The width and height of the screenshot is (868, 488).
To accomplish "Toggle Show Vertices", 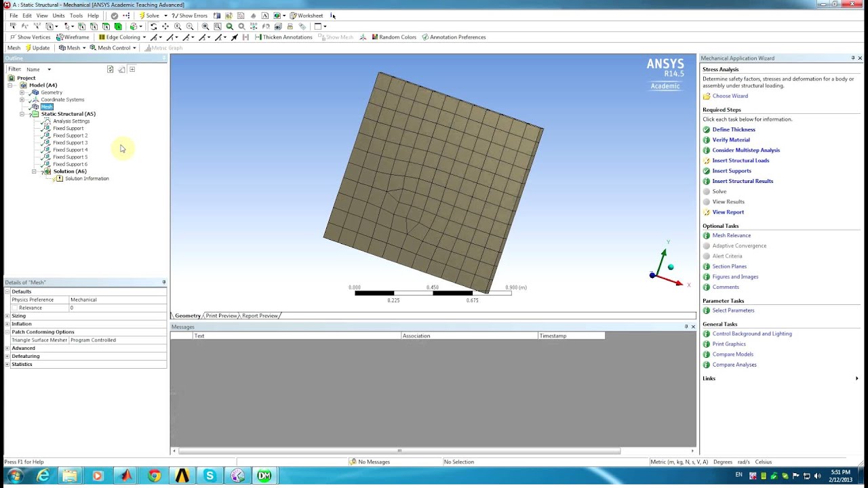I will pos(30,37).
